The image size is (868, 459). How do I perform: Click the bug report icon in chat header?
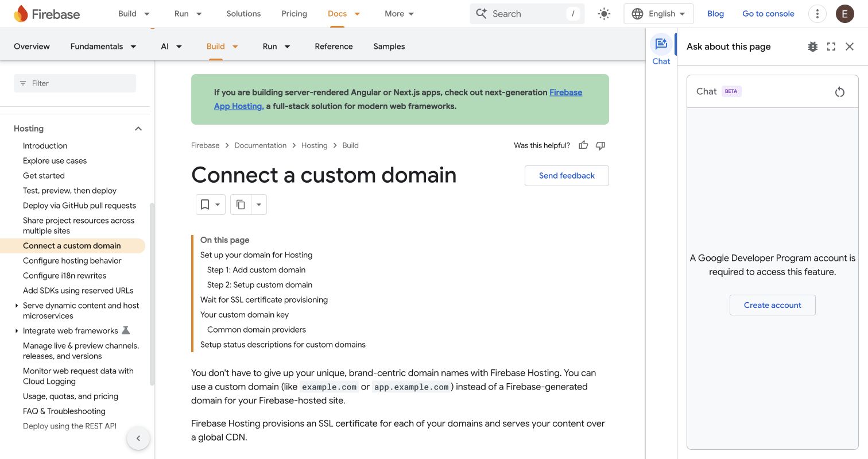[x=812, y=47]
